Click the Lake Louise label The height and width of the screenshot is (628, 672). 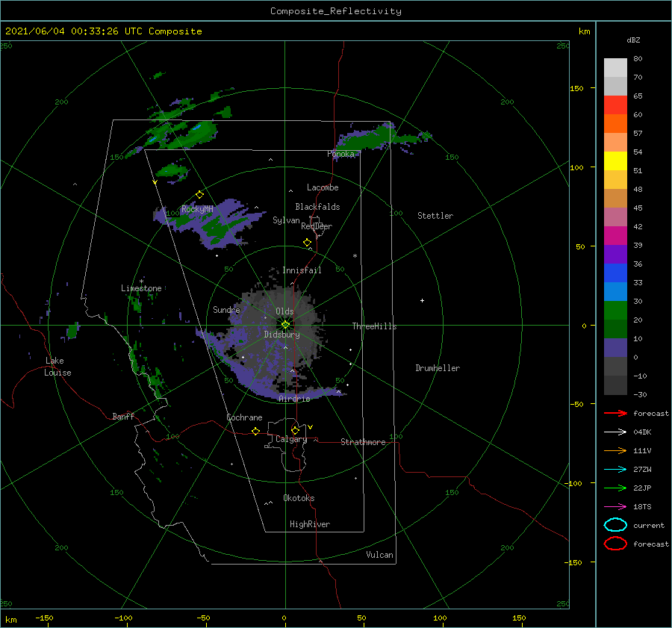[x=57, y=367]
